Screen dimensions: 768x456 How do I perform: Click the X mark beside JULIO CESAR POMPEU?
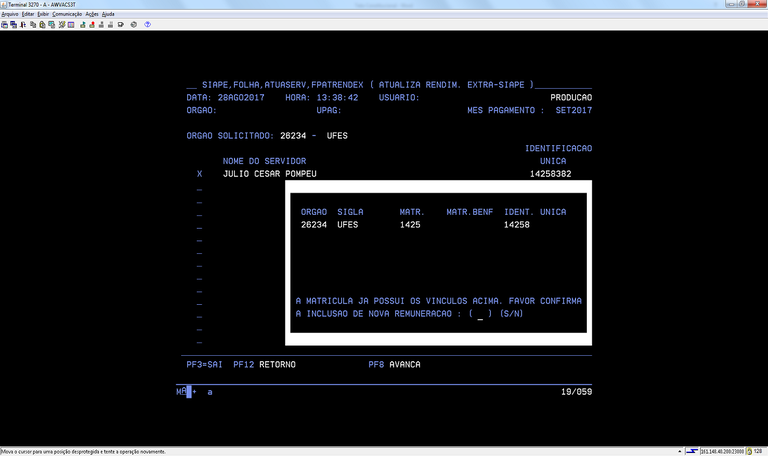click(x=199, y=174)
